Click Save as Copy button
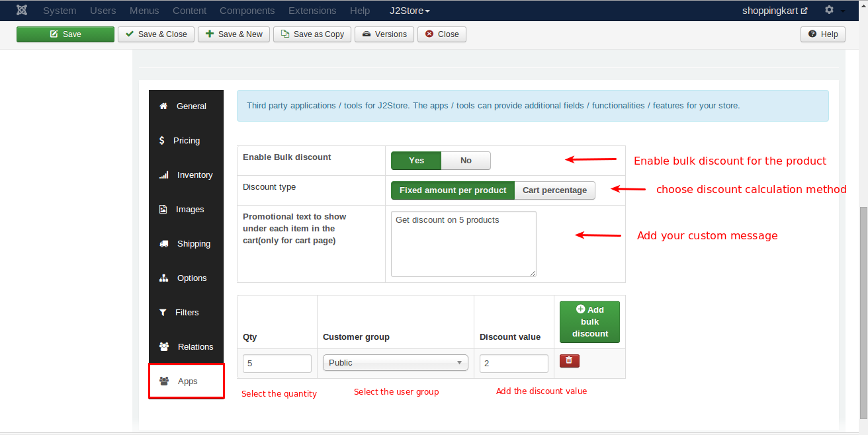The image size is (868, 435). (312, 34)
